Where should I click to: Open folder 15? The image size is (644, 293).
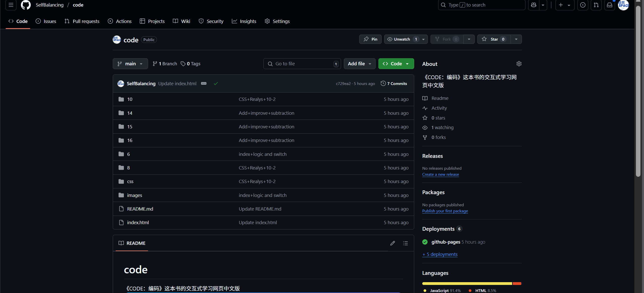tap(130, 127)
